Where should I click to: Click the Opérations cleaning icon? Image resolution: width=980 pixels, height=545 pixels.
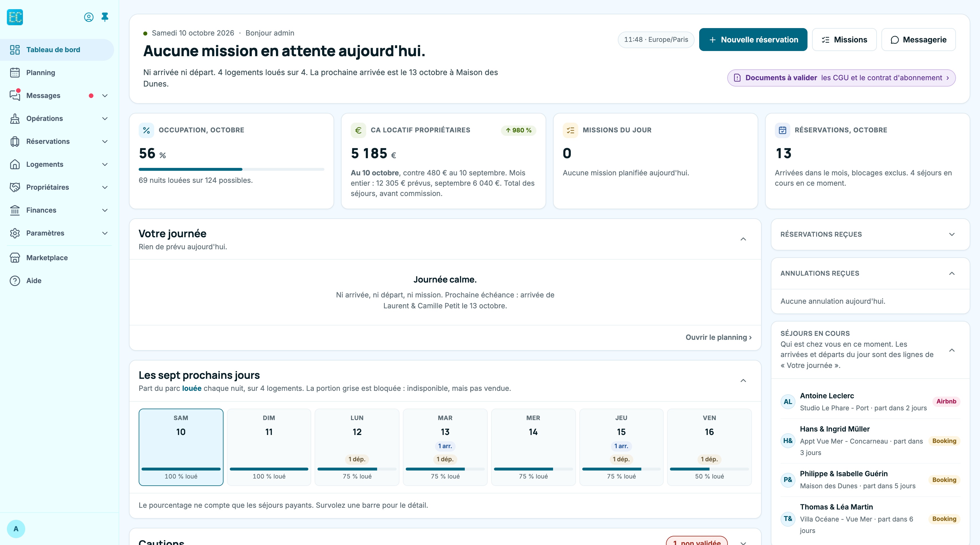15,119
